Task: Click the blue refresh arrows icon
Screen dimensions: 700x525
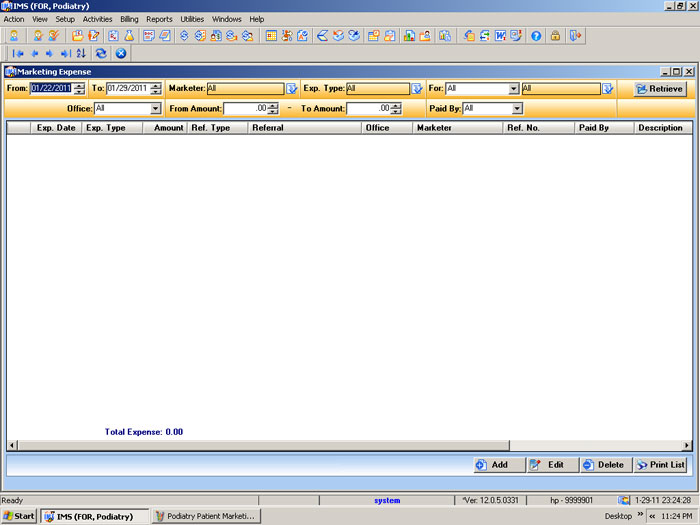Action: click(x=101, y=54)
